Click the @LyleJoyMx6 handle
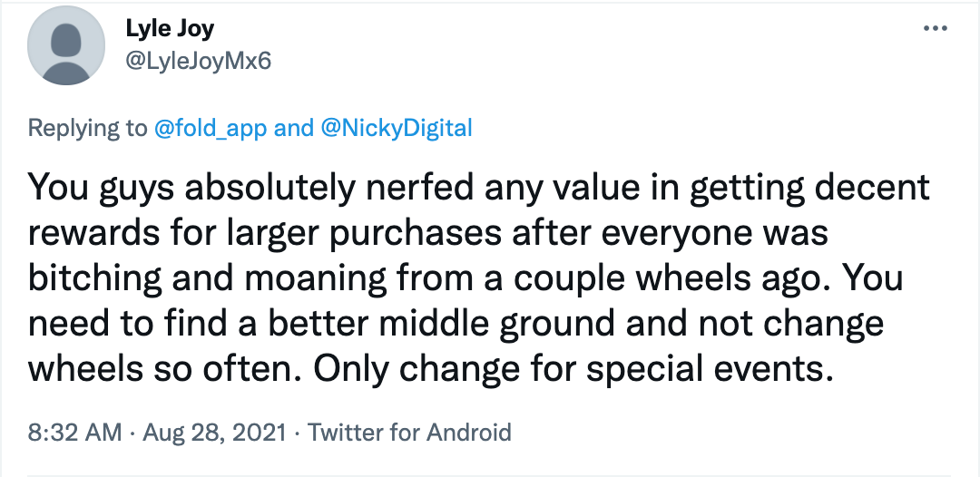This screenshot has height=477, width=980. tap(198, 61)
